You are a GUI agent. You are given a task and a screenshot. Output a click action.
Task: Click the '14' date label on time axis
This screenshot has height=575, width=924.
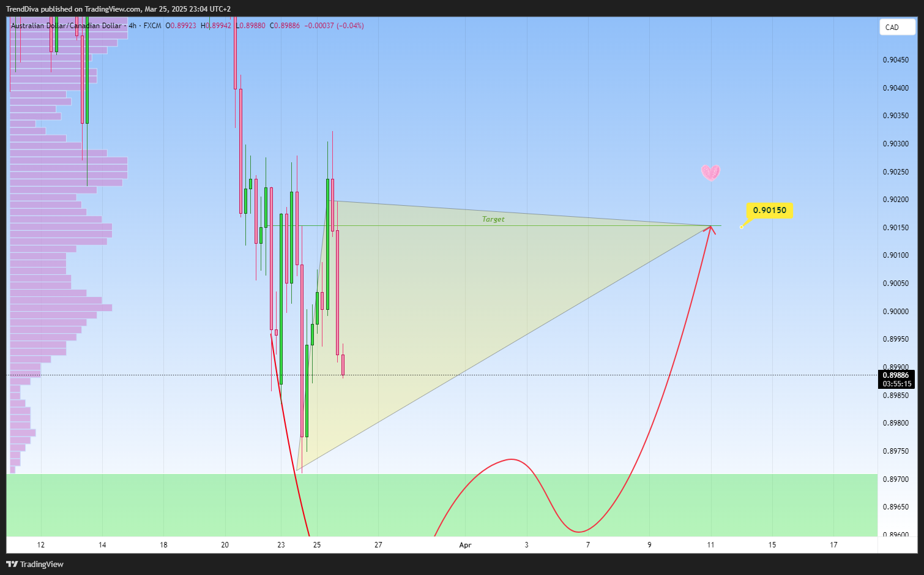pos(102,545)
